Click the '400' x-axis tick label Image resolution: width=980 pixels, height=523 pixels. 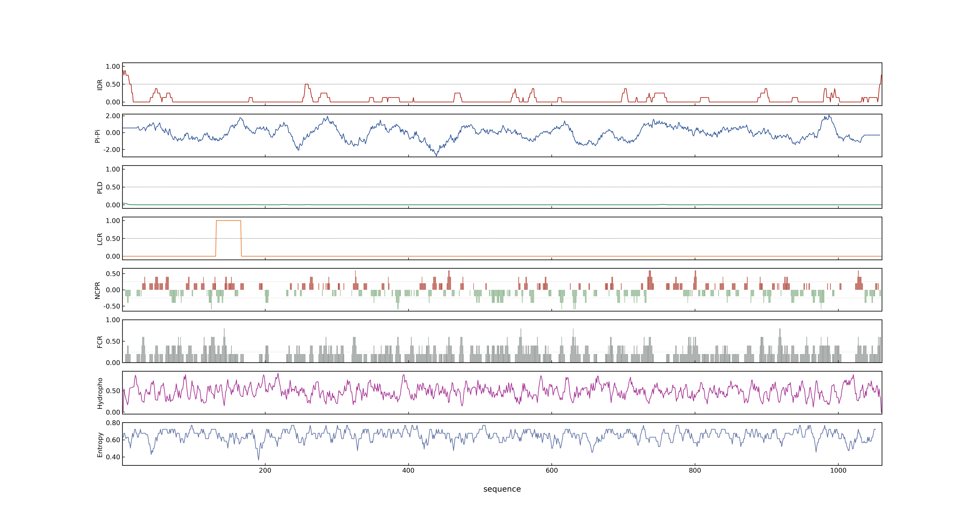[x=408, y=470]
